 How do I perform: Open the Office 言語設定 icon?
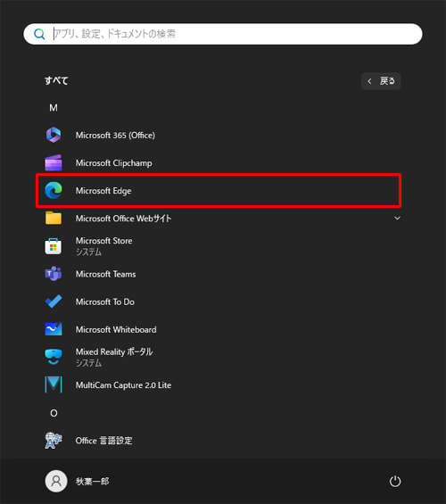(x=54, y=441)
